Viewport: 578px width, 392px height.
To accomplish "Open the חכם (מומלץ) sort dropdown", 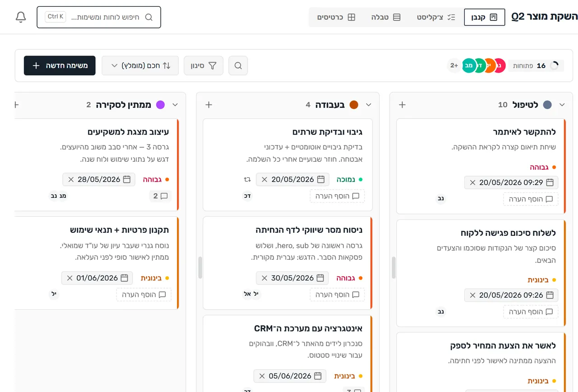I will click(x=140, y=65).
